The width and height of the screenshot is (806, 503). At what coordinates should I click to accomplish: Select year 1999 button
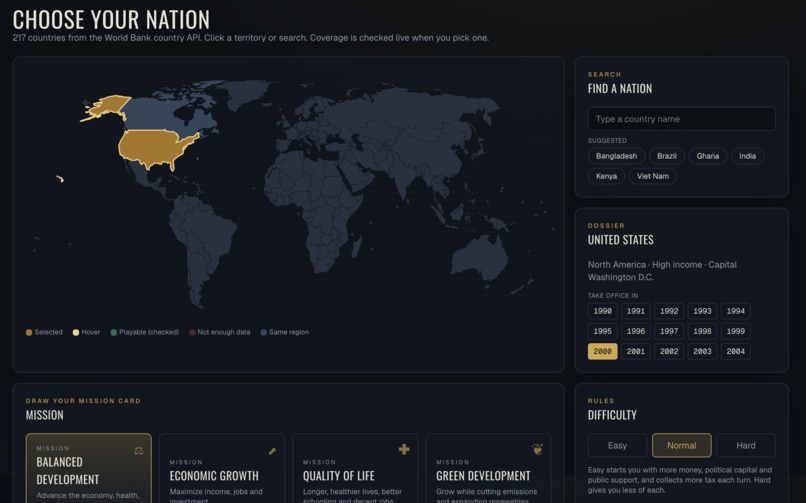tap(736, 331)
